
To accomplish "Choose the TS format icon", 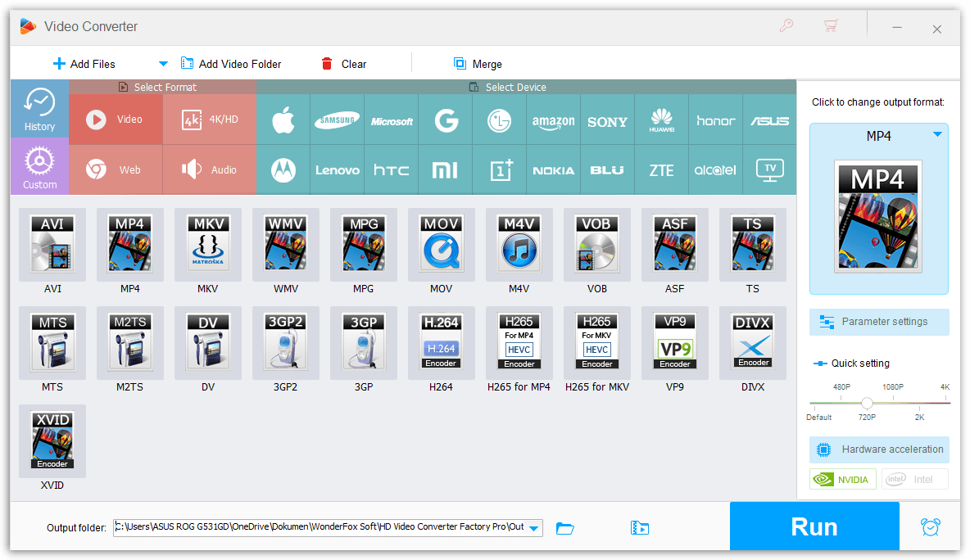I will point(753,245).
